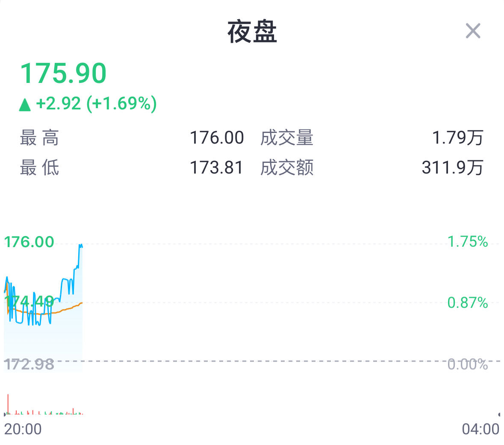Screen dimensions: 504x445
Task: Click the 0.00% baseline percentage label
Action: (468, 364)
